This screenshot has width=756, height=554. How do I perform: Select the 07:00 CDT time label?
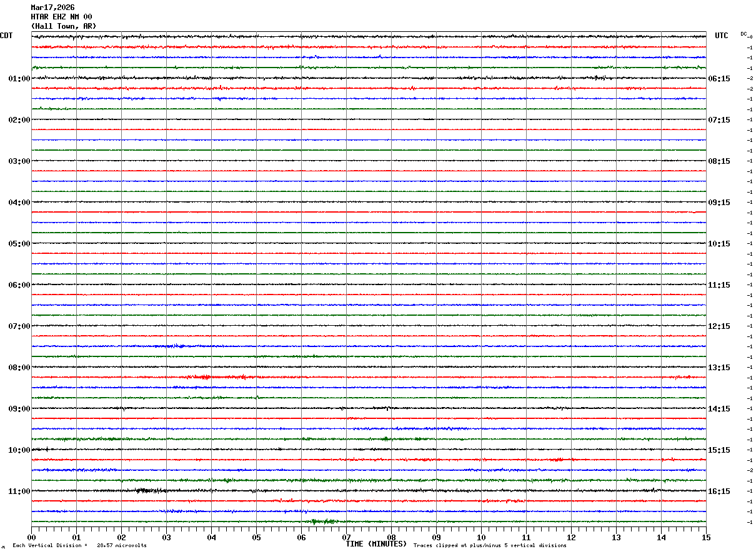[x=19, y=326]
